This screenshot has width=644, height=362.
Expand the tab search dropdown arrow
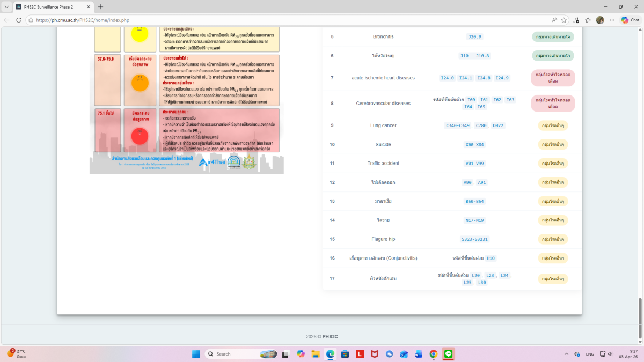click(6, 6)
